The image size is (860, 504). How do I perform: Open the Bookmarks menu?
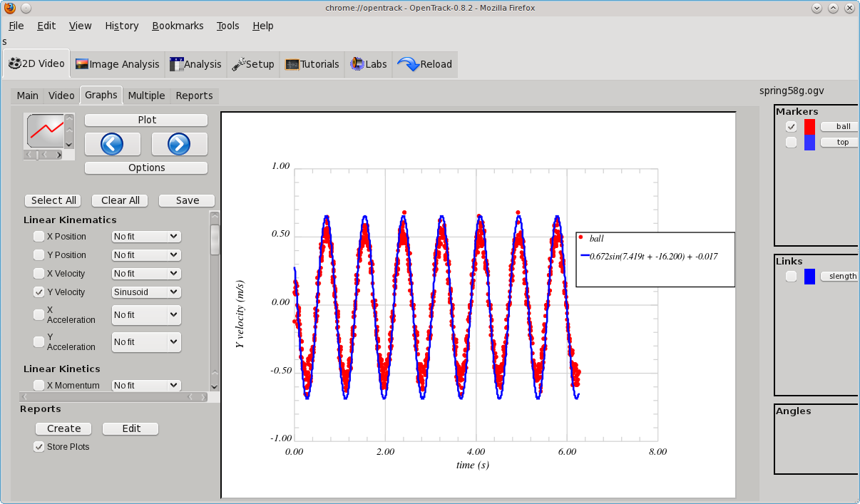pyautogui.click(x=178, y=26)
